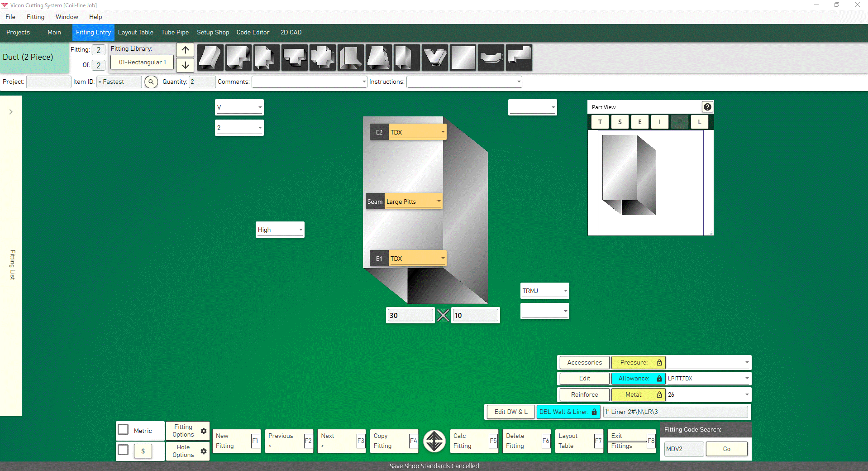
Task: Click the round navigation arrows emblem
Action: tap(434, 441)
